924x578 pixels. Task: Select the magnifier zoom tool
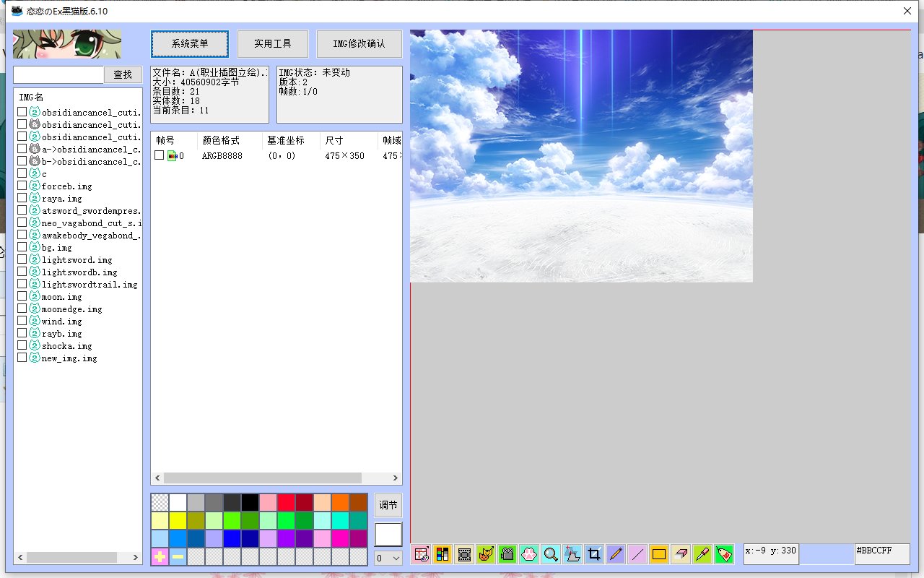pos(551,554)
